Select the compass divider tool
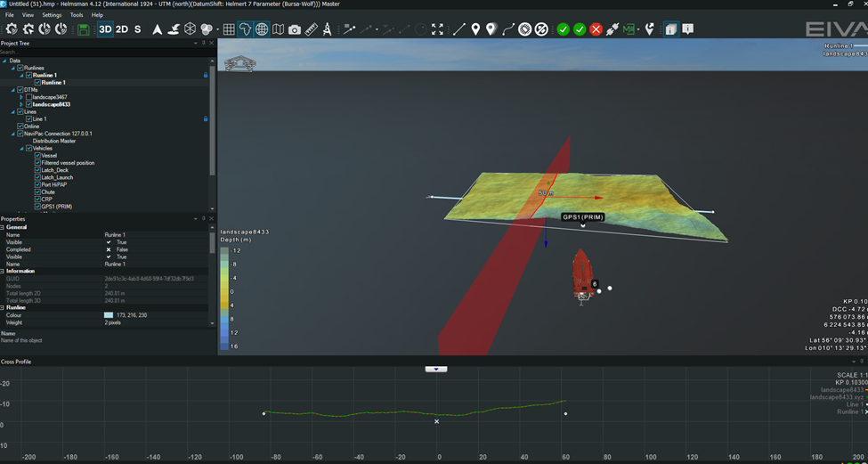The height and width of the screenshot is (464, 868). [x=327, y=29]
